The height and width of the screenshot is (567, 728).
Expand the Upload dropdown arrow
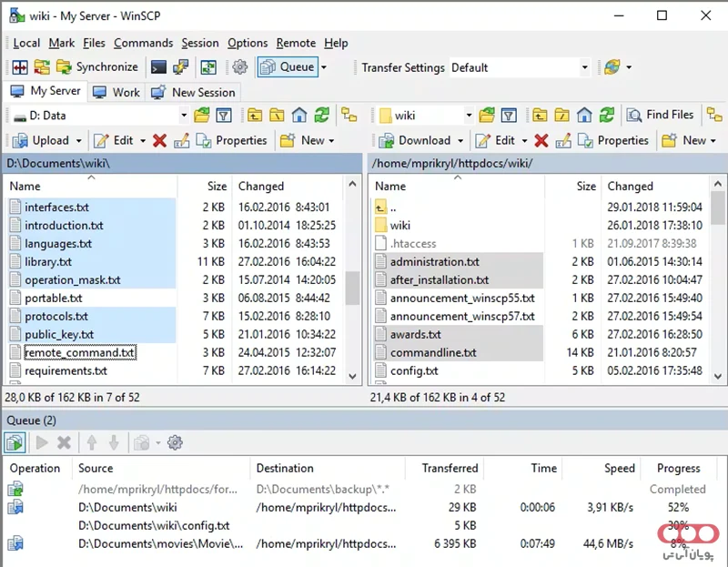[x=79, y=141]
